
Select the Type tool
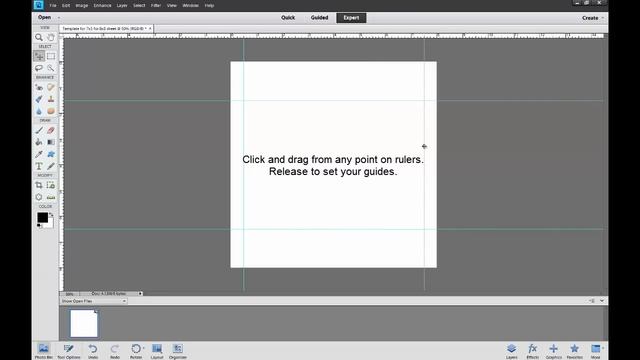point(39,166)
